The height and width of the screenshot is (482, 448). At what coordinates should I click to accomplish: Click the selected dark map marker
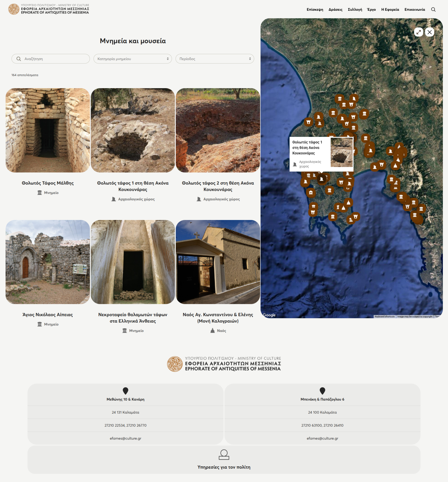322,179
